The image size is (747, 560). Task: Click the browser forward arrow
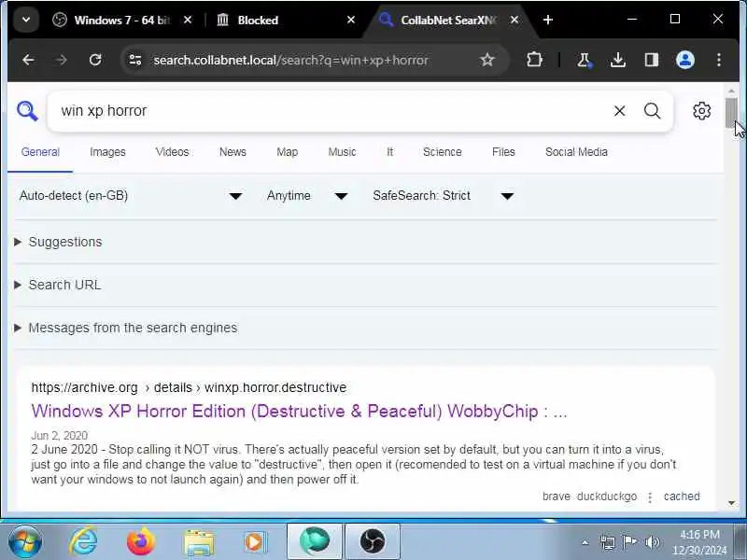tap(62, 60)
